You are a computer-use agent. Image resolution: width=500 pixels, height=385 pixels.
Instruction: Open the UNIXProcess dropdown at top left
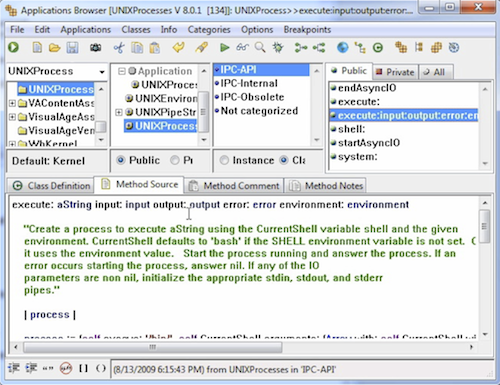click(102, 72)
